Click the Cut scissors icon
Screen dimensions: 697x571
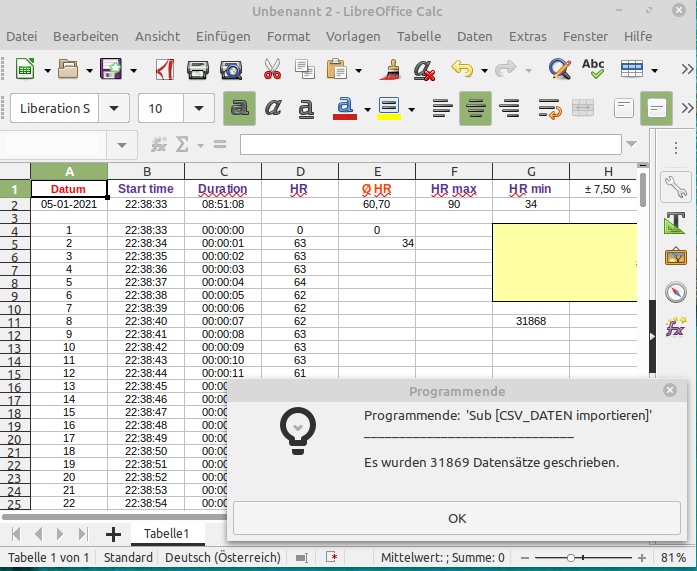(x=272, y=69)
